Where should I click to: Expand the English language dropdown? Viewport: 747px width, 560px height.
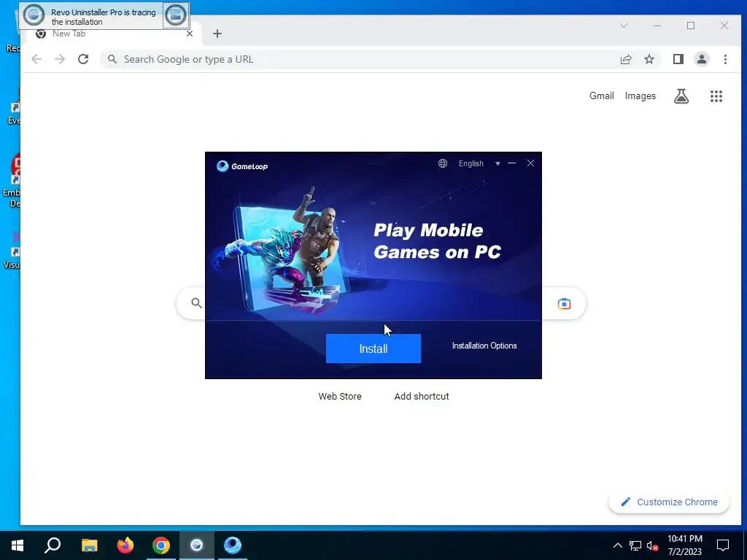tap(498, 163)
